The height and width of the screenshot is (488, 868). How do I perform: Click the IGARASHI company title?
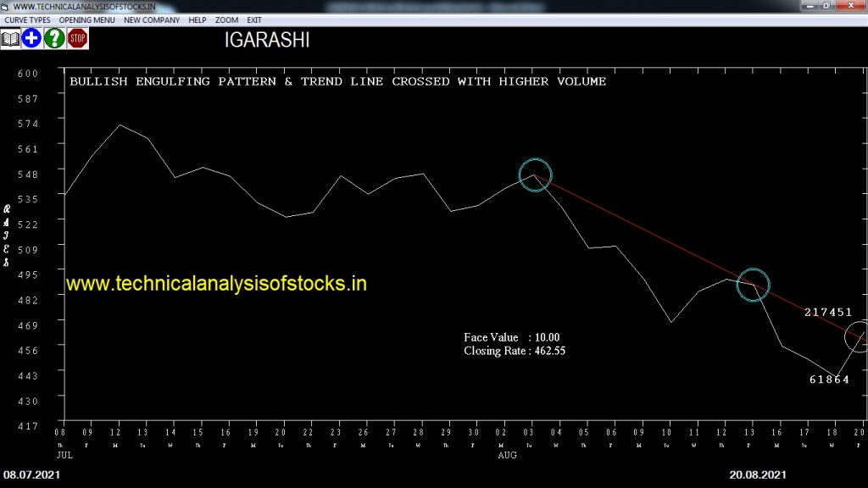(x=267, y=41)
